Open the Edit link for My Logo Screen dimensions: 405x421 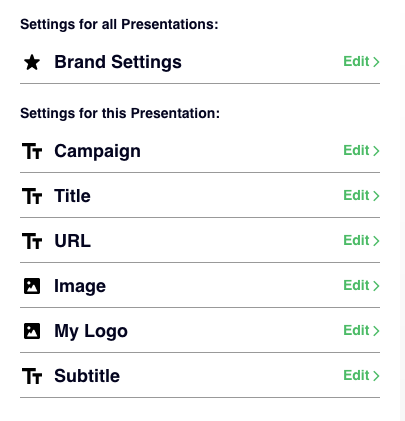(361, 331)
